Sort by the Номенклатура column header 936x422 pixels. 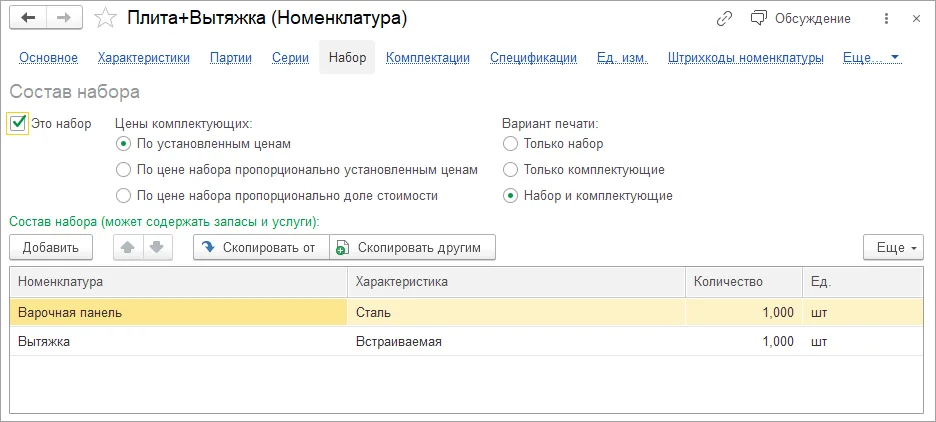[179, 282]
